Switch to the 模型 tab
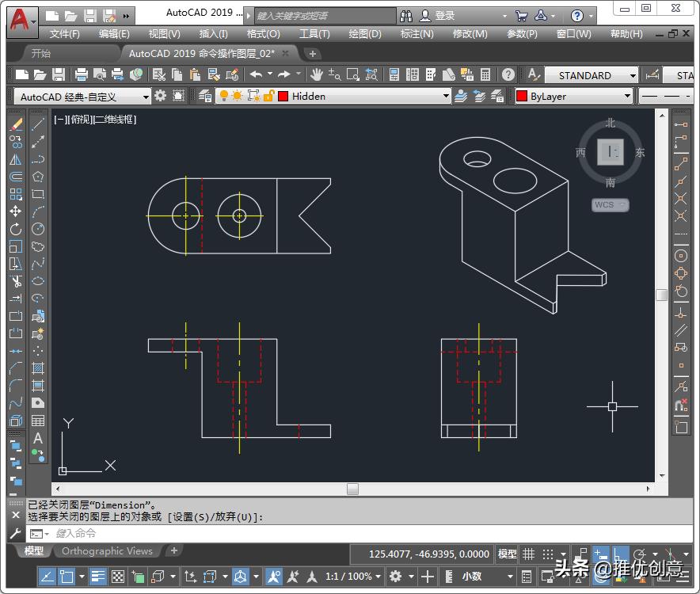 (x=32, y=551)
